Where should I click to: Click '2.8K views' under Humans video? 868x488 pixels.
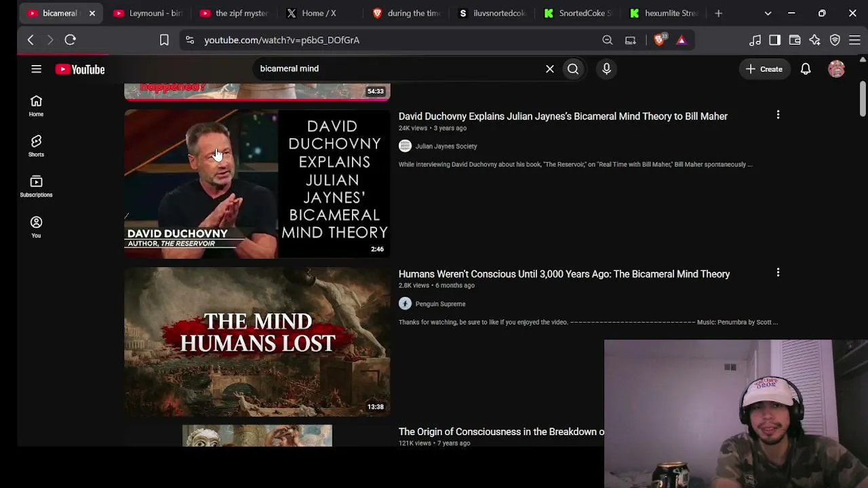[x=414, y=285]
